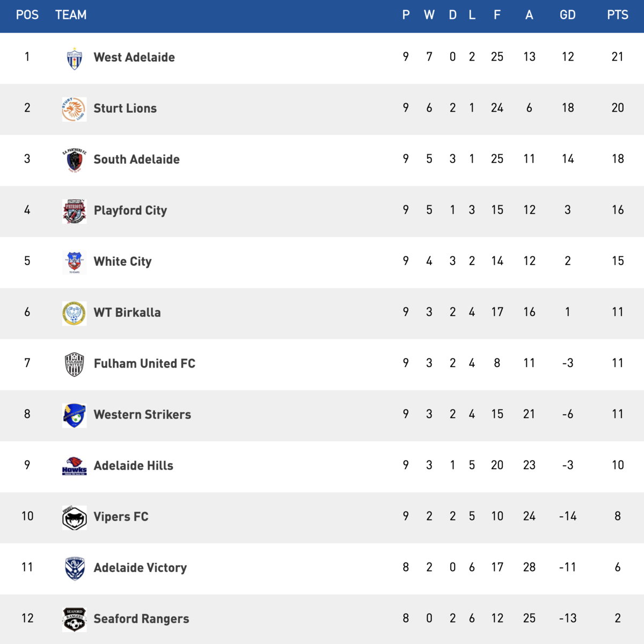This screenshot has height=644, width=644.
Task: Click the Western Strikers blue crest
Action: [74, 415]
